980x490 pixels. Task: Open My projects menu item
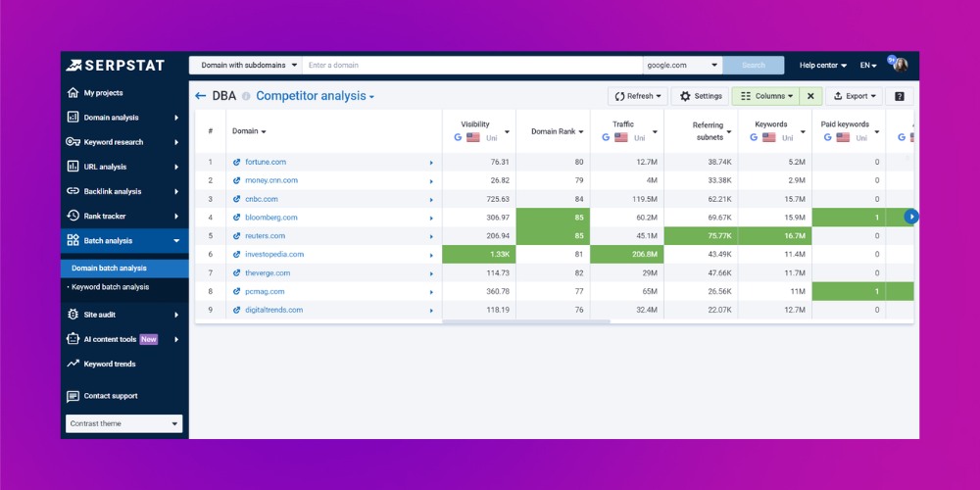[124, 92]
